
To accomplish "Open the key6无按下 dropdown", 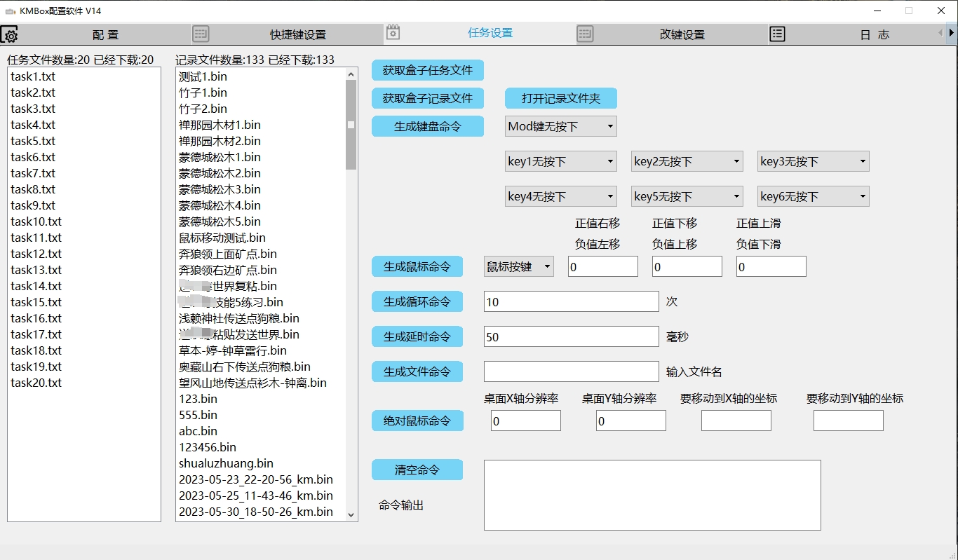I will pyautogui.click(x=814, y=196).
